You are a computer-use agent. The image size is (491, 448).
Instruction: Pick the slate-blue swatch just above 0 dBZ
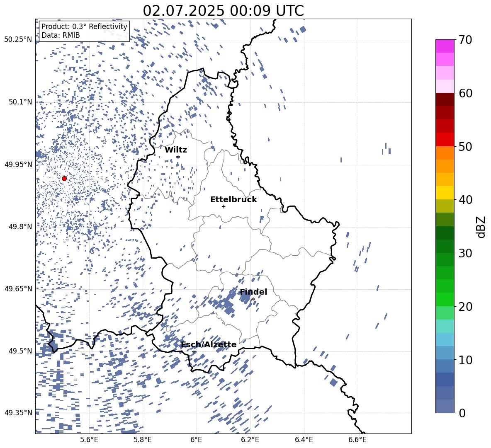445,406
